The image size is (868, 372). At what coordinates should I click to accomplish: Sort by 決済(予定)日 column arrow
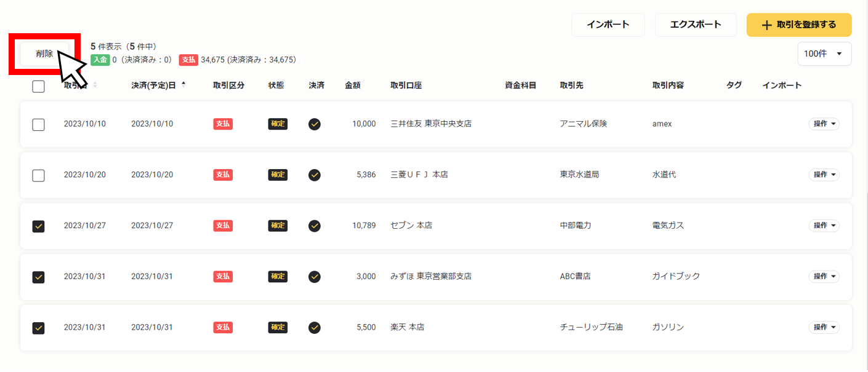pyautogui.click(x=183, y=85)
